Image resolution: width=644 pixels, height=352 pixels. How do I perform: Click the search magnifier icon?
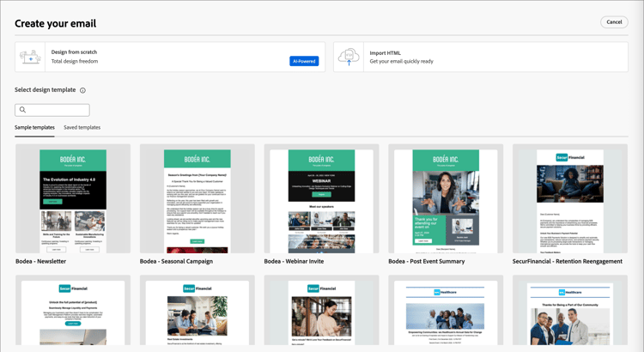click(22, 110)
